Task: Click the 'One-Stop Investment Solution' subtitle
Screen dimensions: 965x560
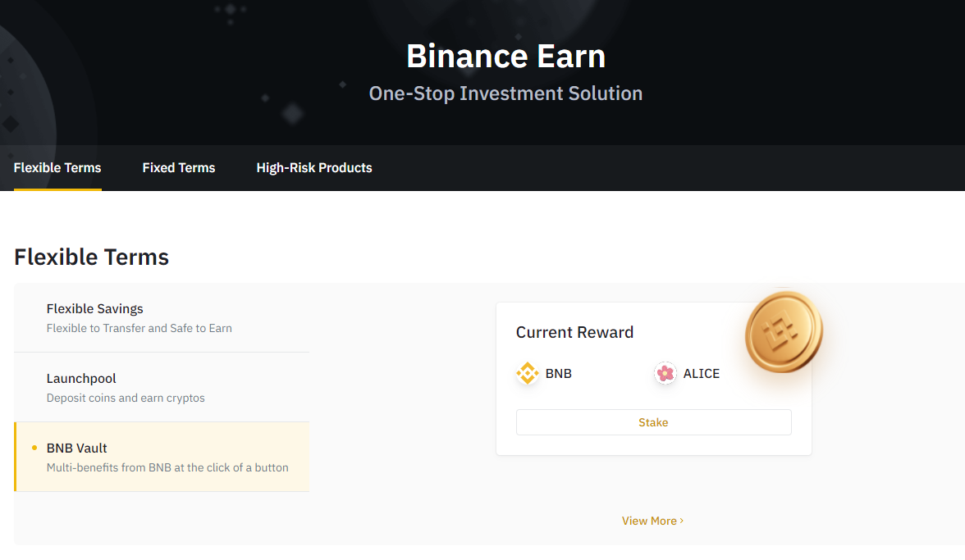Action: point(505,93)
